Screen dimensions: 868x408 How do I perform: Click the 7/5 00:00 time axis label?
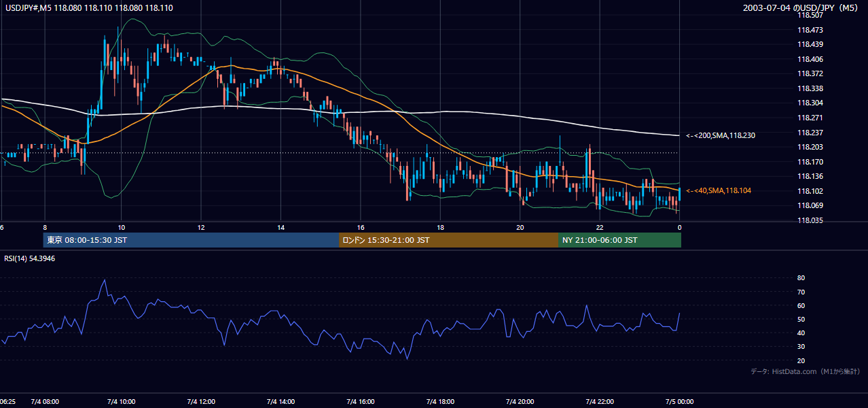pyautogui.click(x=679, y=402)
